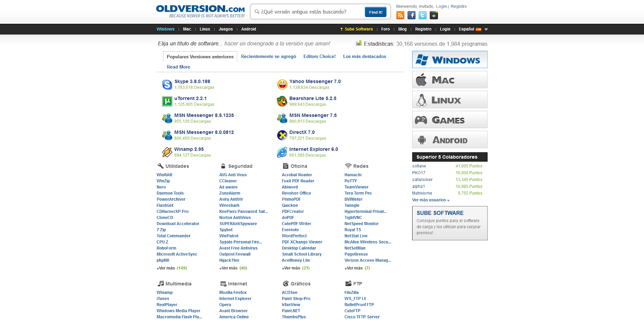Click the statistics bar chart icon
Screen dimensions: 644x320
point(359,43)
